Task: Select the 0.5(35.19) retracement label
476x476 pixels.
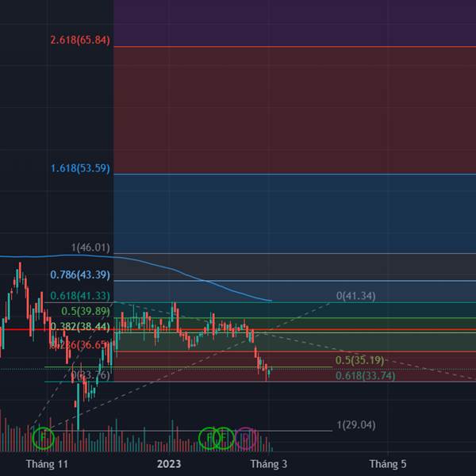Action: 359,360
